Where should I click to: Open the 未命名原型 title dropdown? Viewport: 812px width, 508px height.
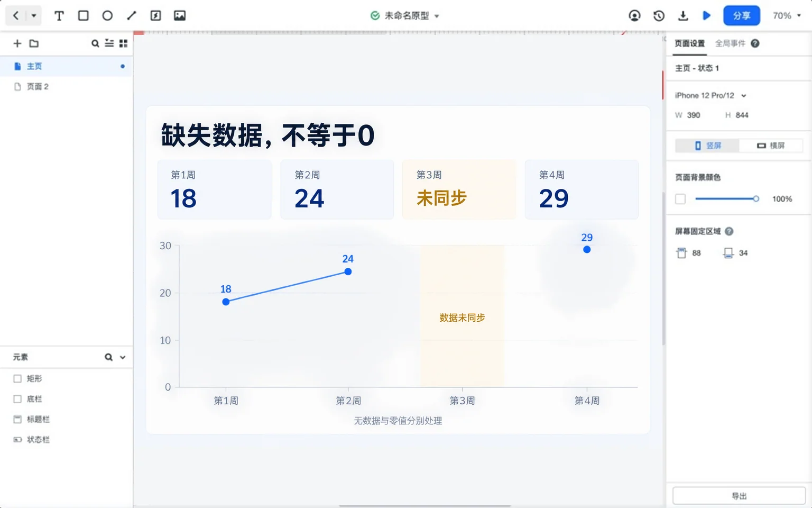click(x=437, y=16)
